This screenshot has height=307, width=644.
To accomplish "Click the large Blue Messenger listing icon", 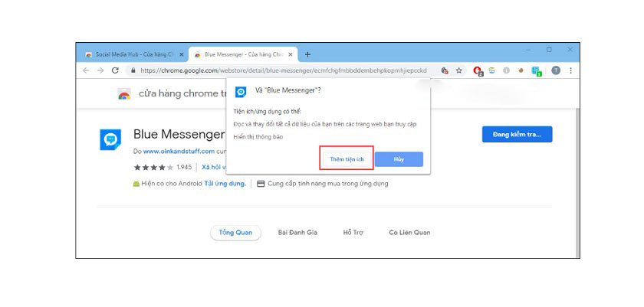I will [110, 140].
